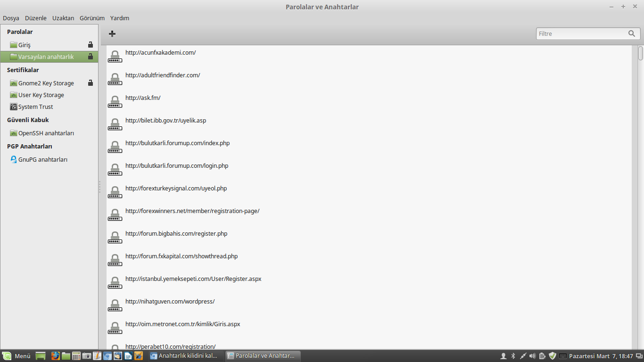Screen dimensions: 644x362
Task: Click the screenshot camera icon in taskbar
Action: pyautogui.click(x=87, y=356)
